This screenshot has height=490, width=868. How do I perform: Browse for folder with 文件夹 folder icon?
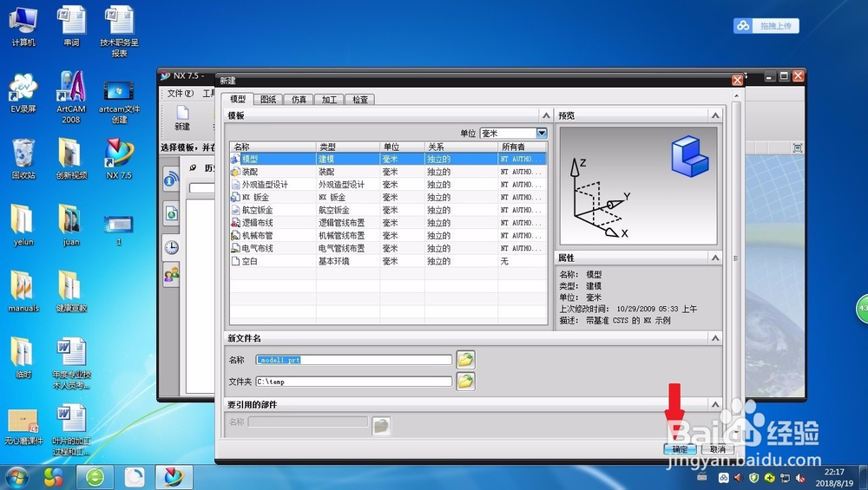pyautogui.click(x=465, y=381)
